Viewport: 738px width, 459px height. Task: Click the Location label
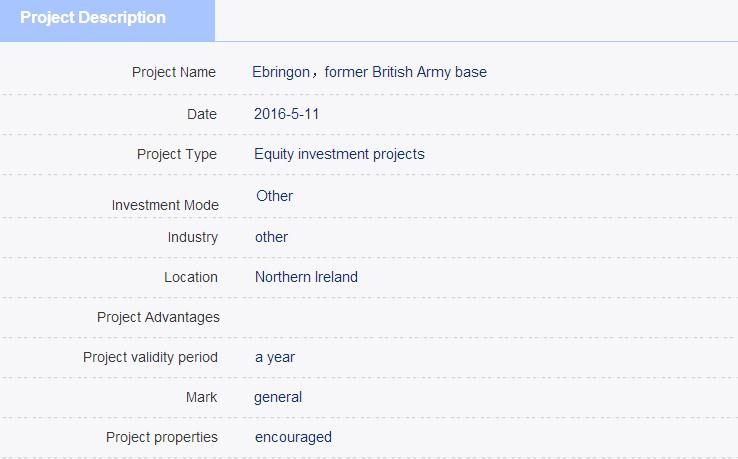pyautogui.click(x=191, y=277)
